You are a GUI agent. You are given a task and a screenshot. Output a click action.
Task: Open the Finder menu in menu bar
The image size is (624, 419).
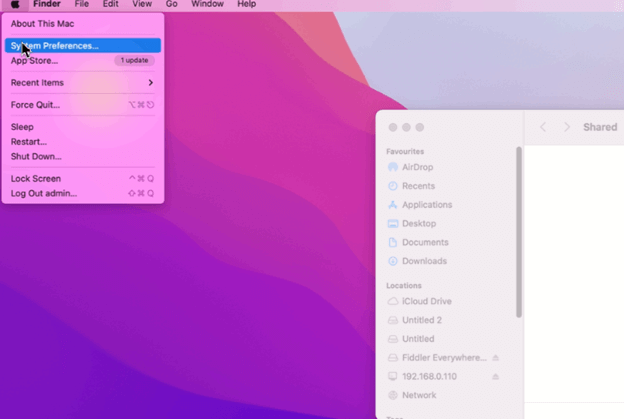pyautogui.click(x=47, y=4)
